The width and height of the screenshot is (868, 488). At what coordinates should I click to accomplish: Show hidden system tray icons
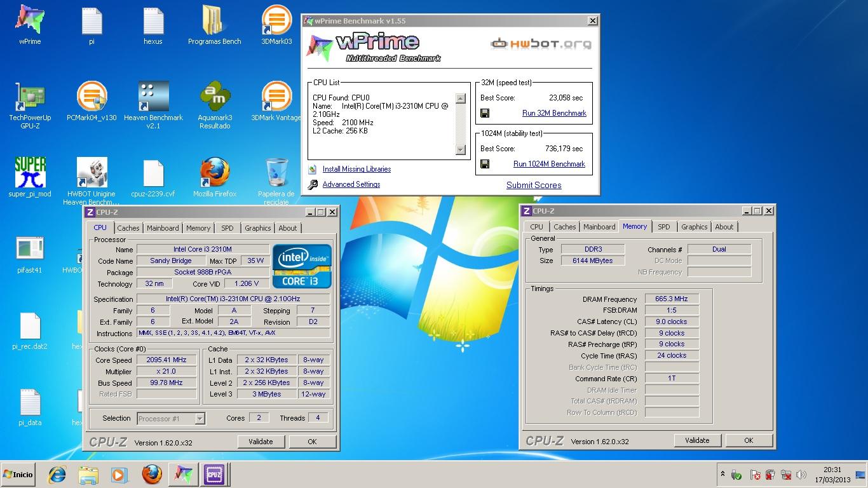(x=722, y=475)
